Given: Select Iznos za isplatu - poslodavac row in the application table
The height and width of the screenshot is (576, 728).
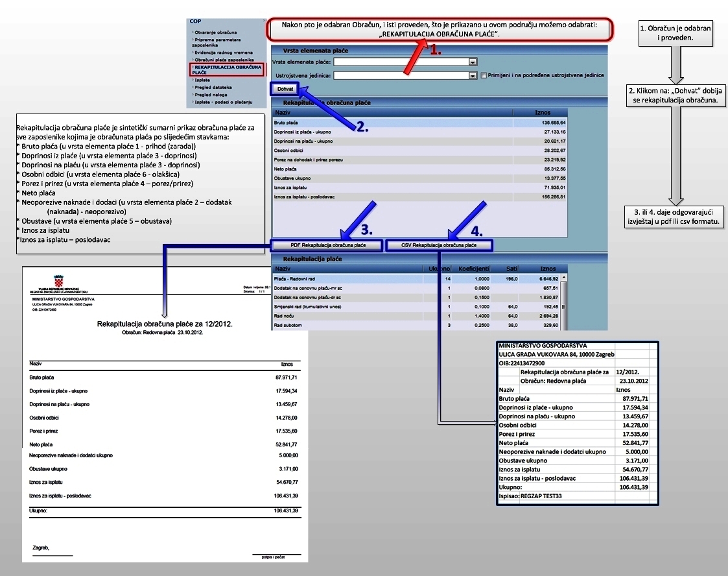Looking at the screenshot, I should click(419, 197).
